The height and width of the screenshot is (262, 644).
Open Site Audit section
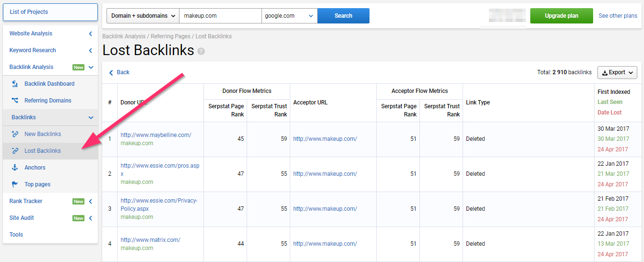click(22, 218)
